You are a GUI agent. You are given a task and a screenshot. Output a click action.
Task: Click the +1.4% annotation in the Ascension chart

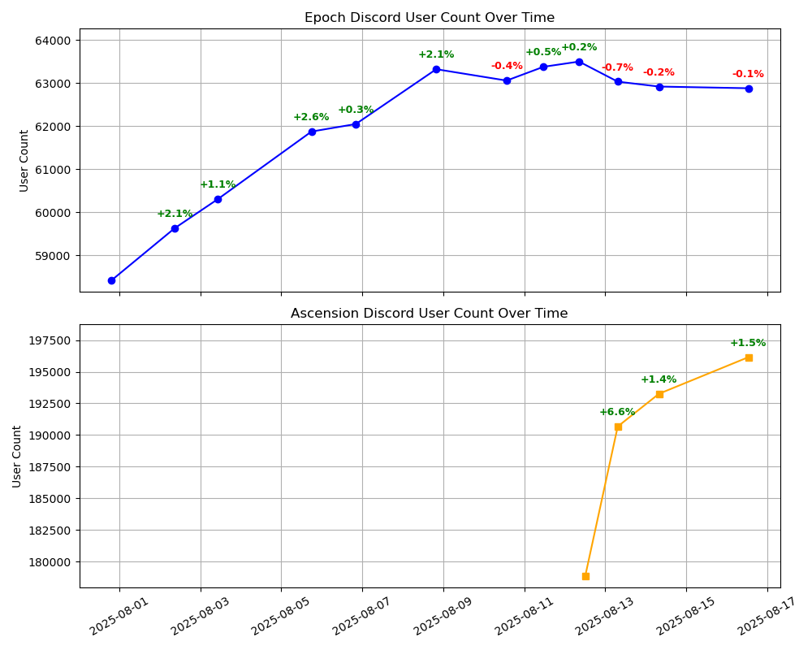659,379
